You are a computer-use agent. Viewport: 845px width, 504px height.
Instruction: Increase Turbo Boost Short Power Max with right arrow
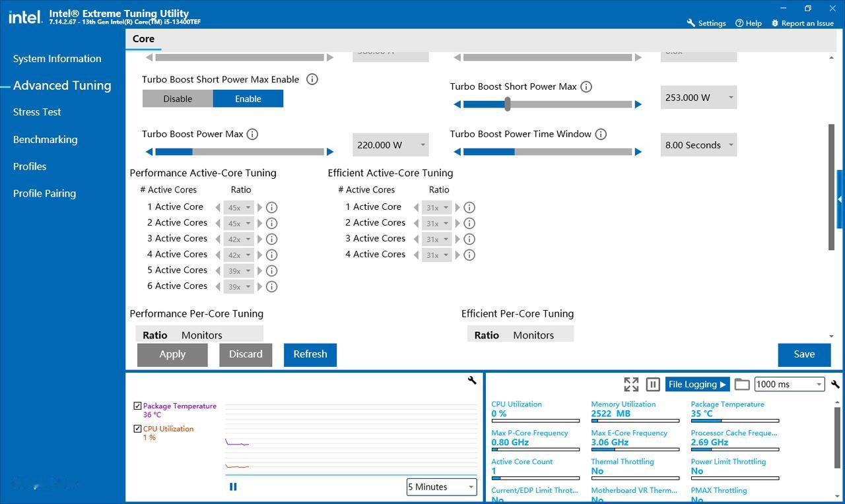[x=638, y=104]
